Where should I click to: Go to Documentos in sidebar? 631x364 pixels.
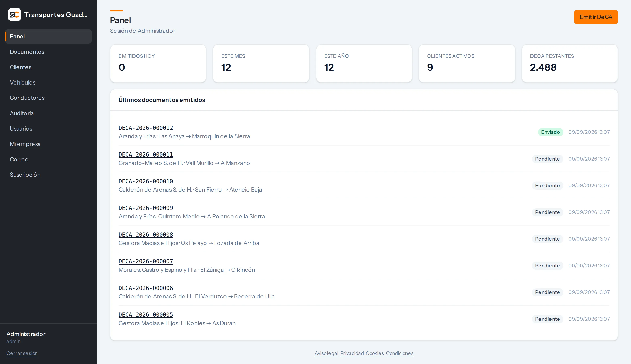point(48,52)
